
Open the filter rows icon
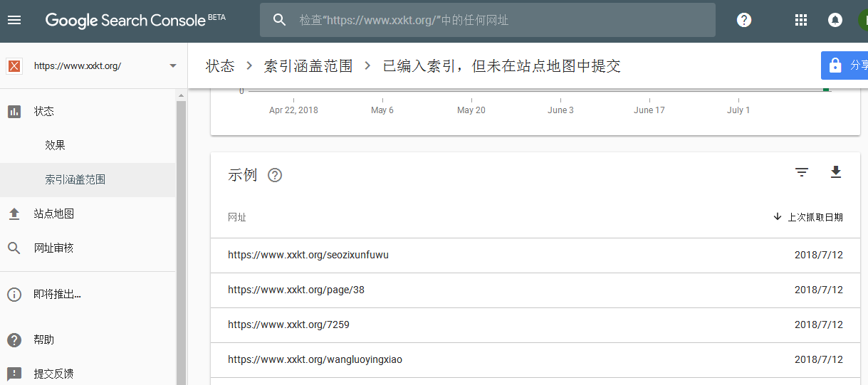[x=802, y=172]
